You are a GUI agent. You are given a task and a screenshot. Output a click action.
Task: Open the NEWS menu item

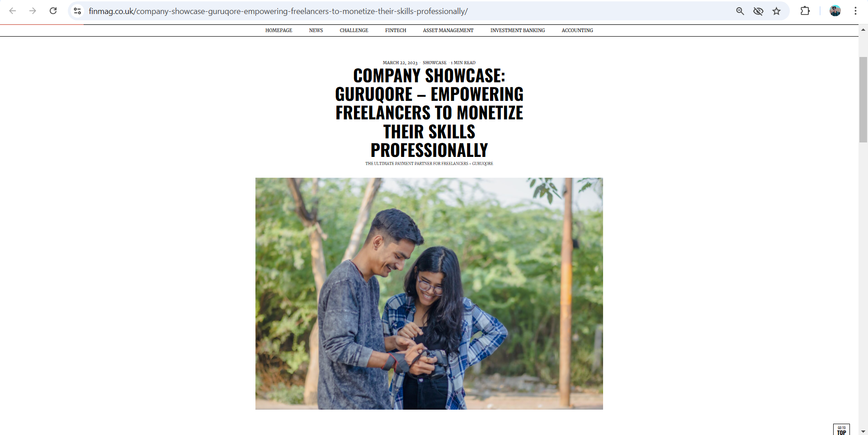(316, 30)
